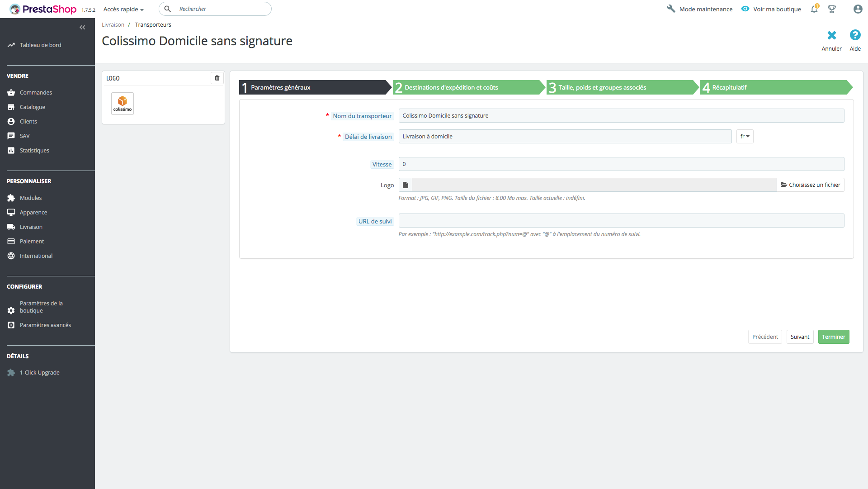Click Choisissez un fichier button
This screenshot has width=868, height=489.
pyautogui.click(x=810, y=185)
